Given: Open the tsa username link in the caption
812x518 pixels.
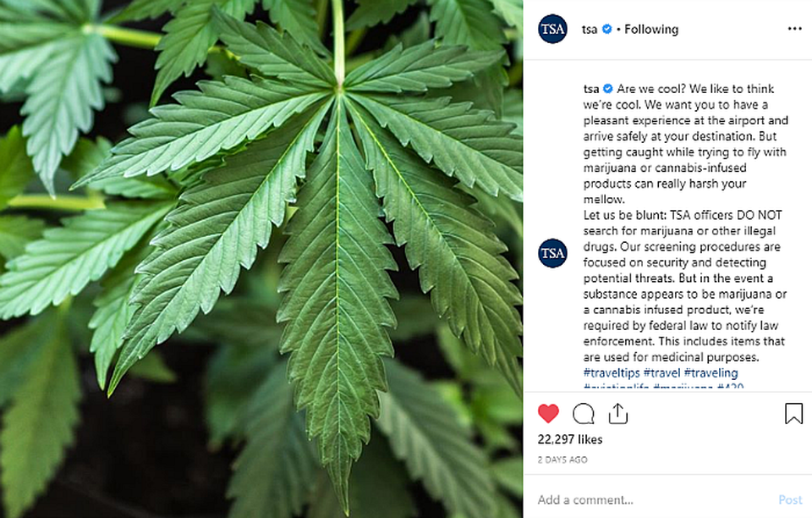Looking at the screenshot, I should point(591,89).
